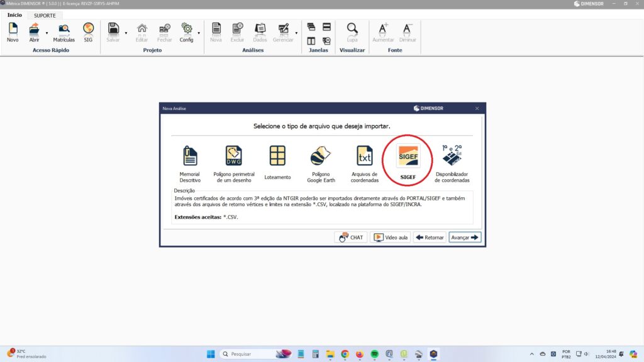Open the Calculator from the taskbar
This screenshot has height=362, width=644.
(316, 354)
